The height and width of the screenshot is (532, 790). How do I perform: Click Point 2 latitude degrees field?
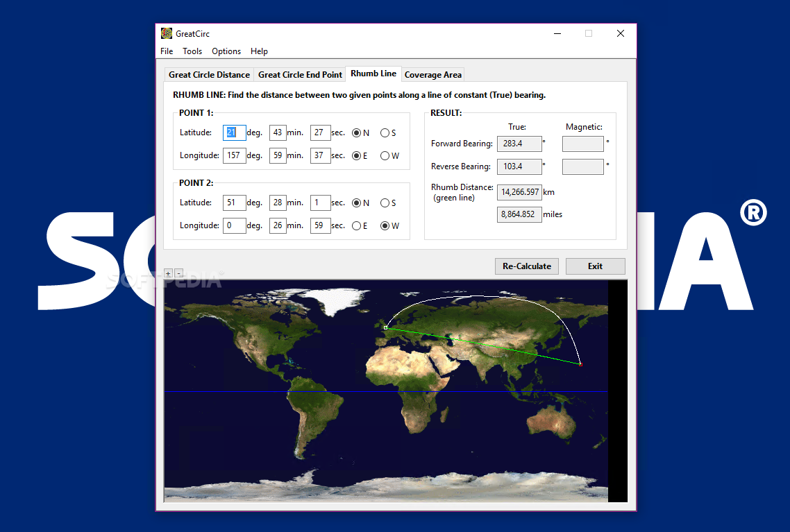234,203
